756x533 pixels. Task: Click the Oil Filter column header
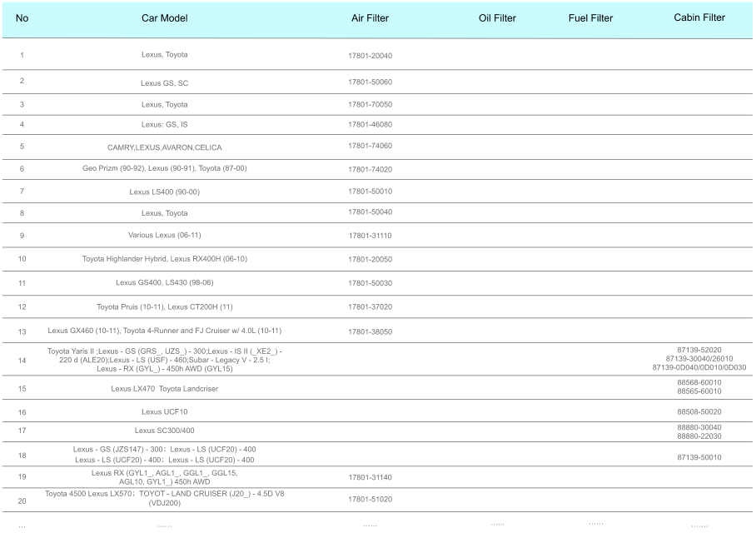[x=497, y=18]
